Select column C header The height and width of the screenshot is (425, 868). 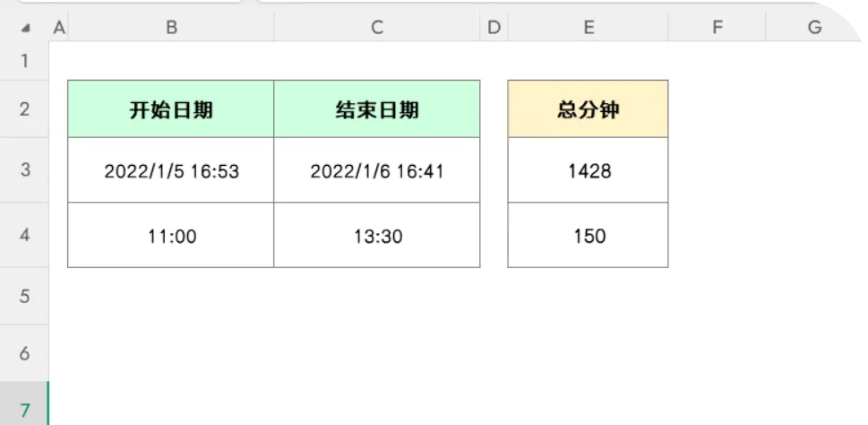pyautogui.click(x=377, y=27)
